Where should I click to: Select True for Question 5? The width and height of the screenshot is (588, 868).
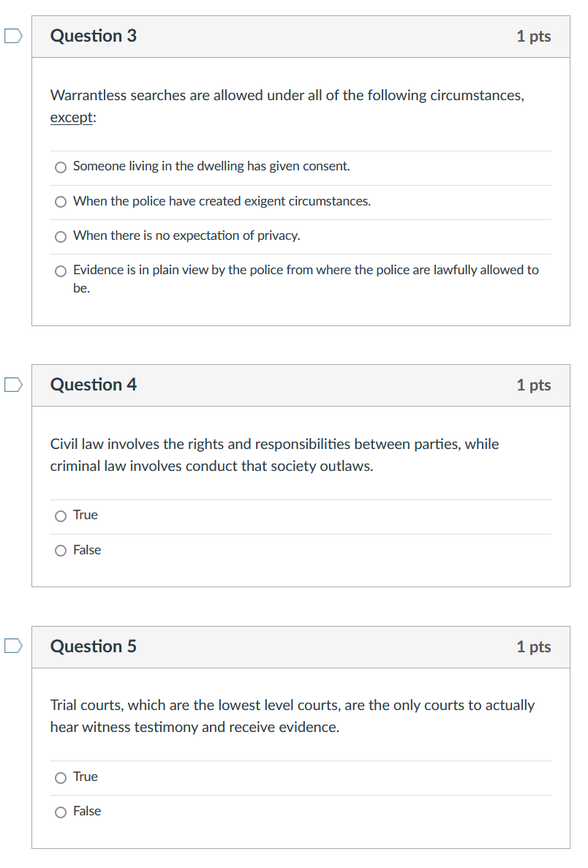(x=61, y=777)
